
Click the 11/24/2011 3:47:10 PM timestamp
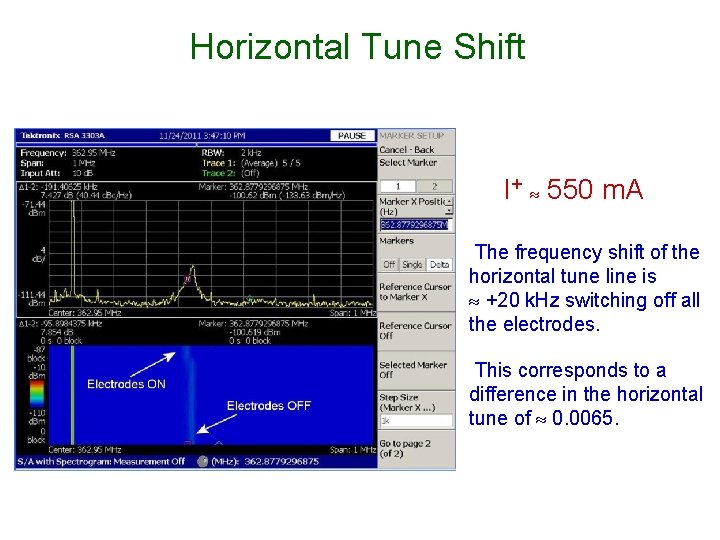202,136
